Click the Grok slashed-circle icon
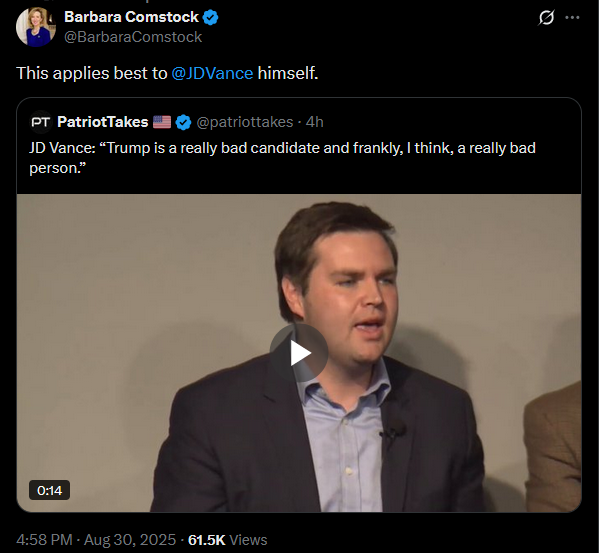The height and width of the screenshot is (553, 599). pos(546,18)
